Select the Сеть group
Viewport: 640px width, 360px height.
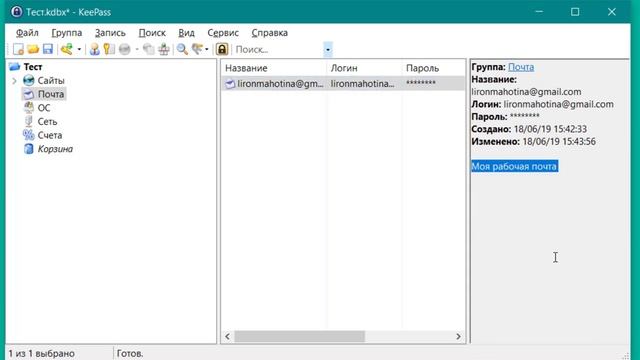(x=47, y=122)
